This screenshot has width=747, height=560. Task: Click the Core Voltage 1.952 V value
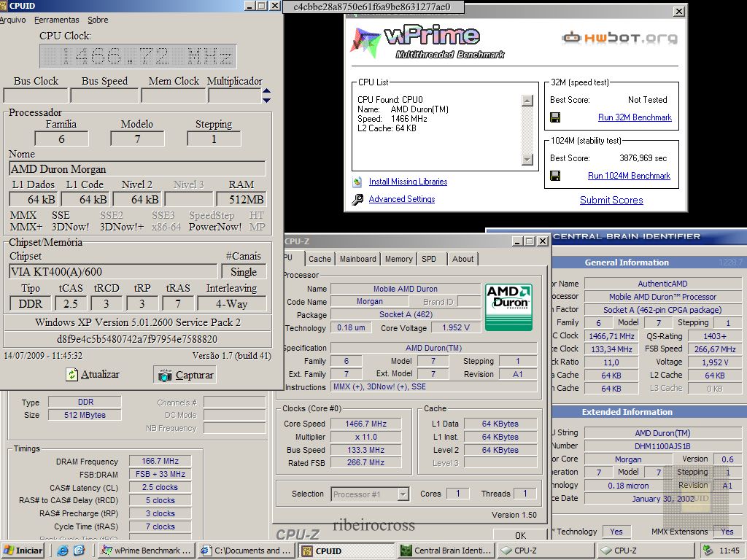(x=455, y=327)
